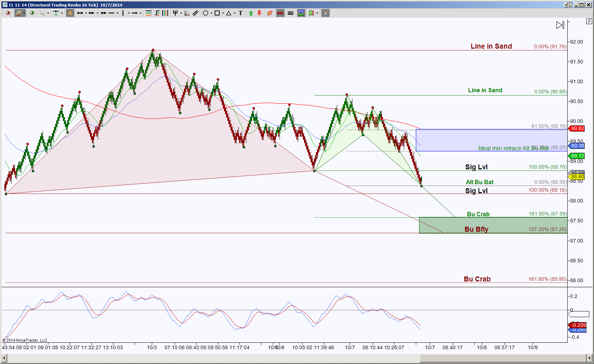The height and width of the screenshot is (364, 594).
Task: Select the ray drawing tool
Action: [x=91, y=13]
